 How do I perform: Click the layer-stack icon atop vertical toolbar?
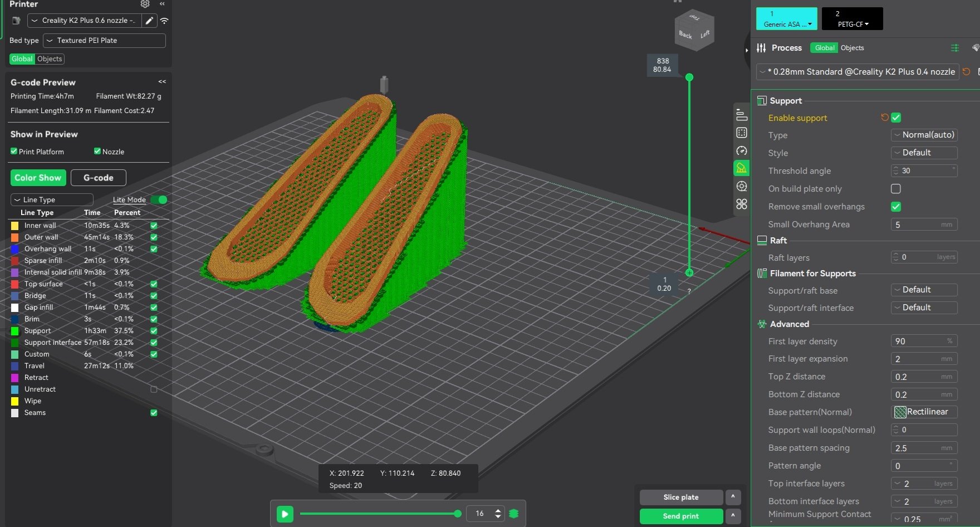(x=741, y=115)
